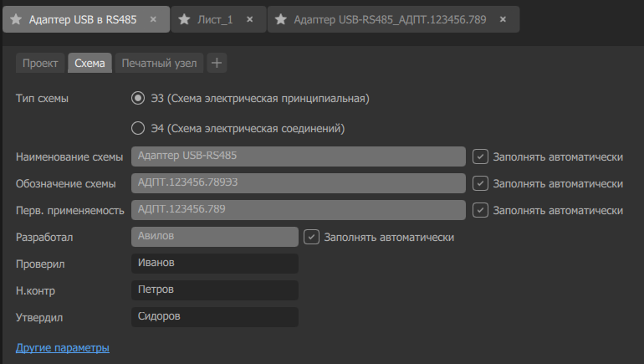
Task: Click star icon on Адаптер USB-RS485_АДПТ.123456.789 tab
Action: click(x=280, y=19)
